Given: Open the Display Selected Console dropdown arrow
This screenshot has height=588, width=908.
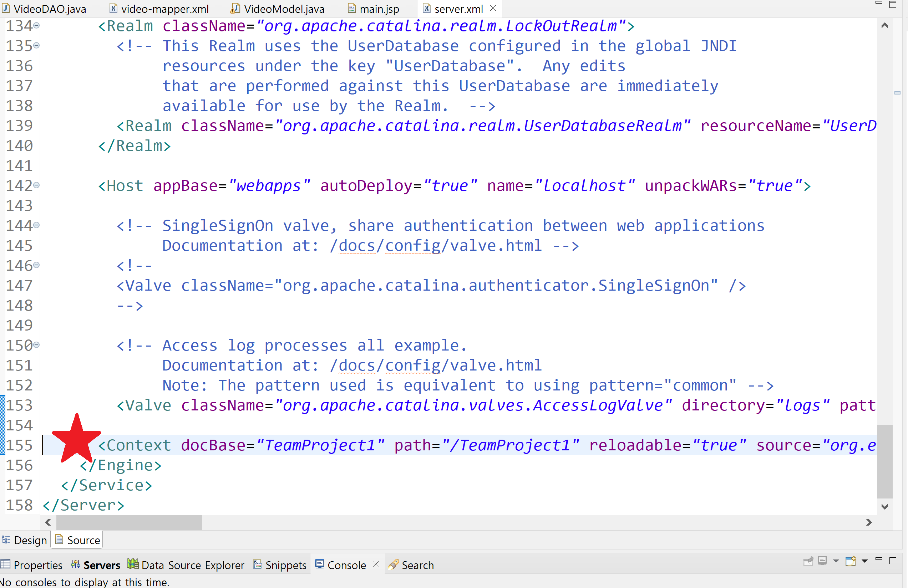Looking at the screenshot, I should point(836,561).
